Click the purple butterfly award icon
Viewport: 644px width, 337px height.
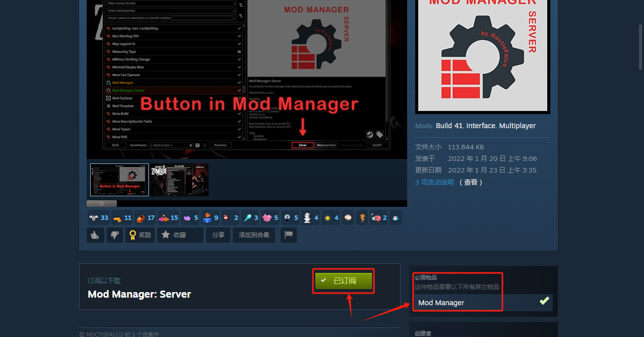pos(190,217)
